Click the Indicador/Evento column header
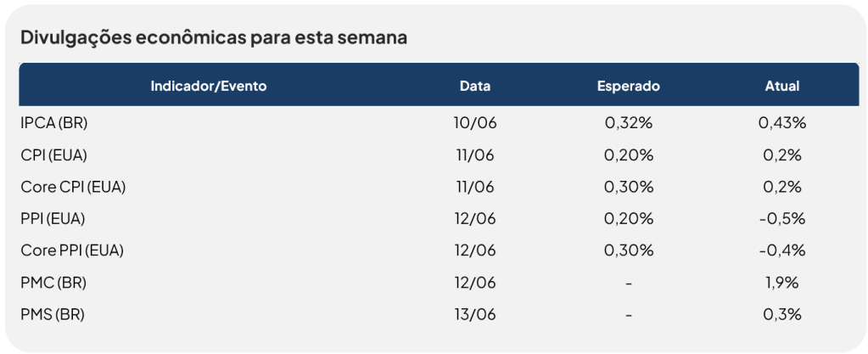The width and height of the screenshot is (868, 354). click(209, 87)
